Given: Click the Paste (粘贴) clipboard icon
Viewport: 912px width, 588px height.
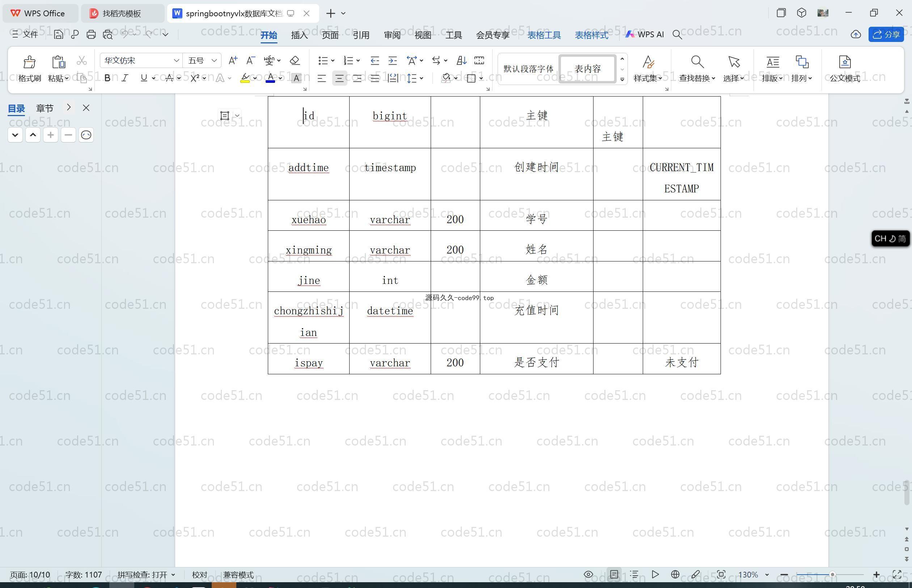Looking at the screenshot, I should (x=58, y=62).
